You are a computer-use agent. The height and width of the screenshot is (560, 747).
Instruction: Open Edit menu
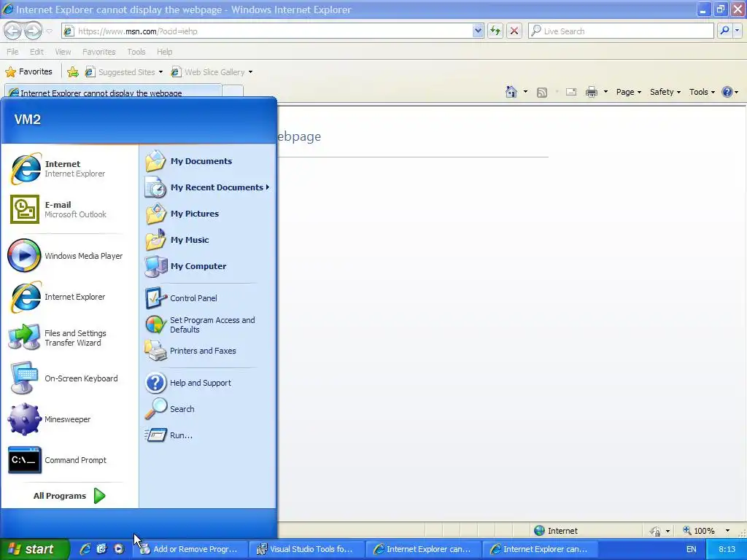point(36,52)
